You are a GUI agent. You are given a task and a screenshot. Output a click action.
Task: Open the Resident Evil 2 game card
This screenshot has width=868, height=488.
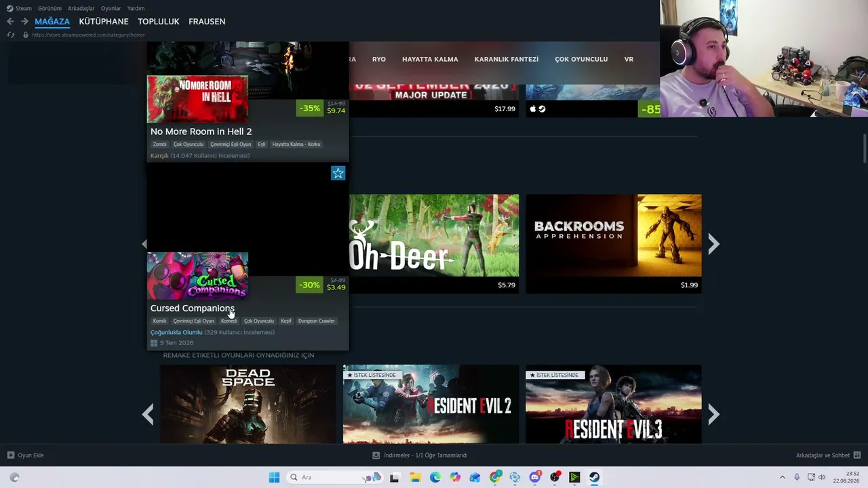click(x=431, y=405)
